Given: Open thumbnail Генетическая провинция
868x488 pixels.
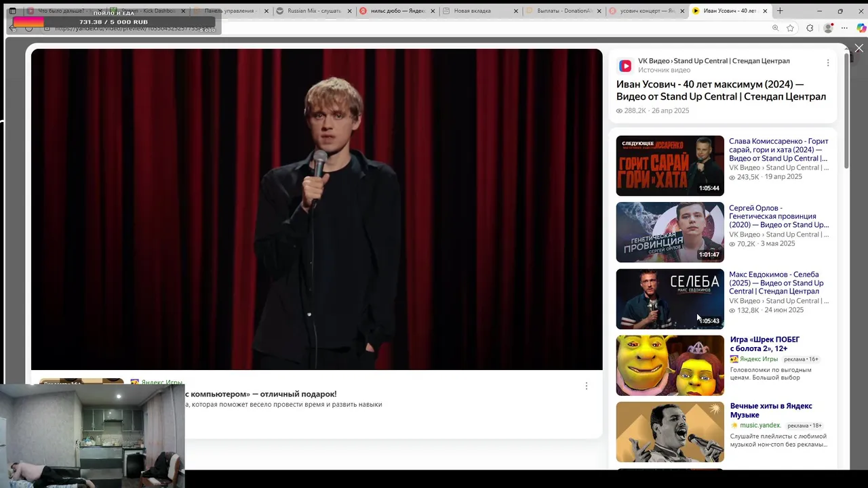Looking at the screenshot, I should point(670,232).
